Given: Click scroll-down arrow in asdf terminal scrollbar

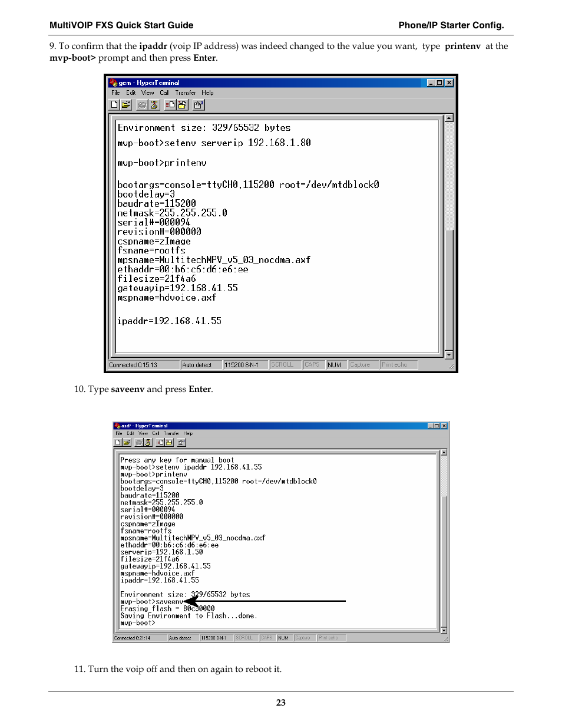Looking at the screenshot, I should pos(444,630).
